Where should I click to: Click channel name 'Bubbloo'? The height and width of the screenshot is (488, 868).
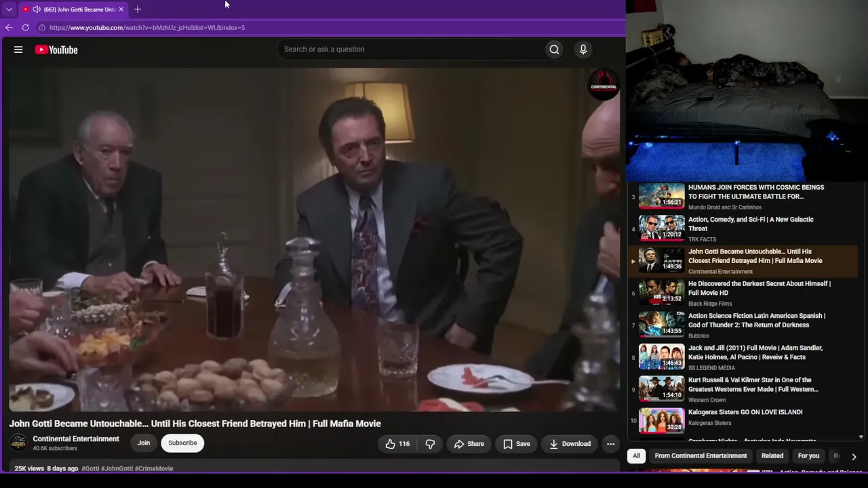[x=698, y=335]
